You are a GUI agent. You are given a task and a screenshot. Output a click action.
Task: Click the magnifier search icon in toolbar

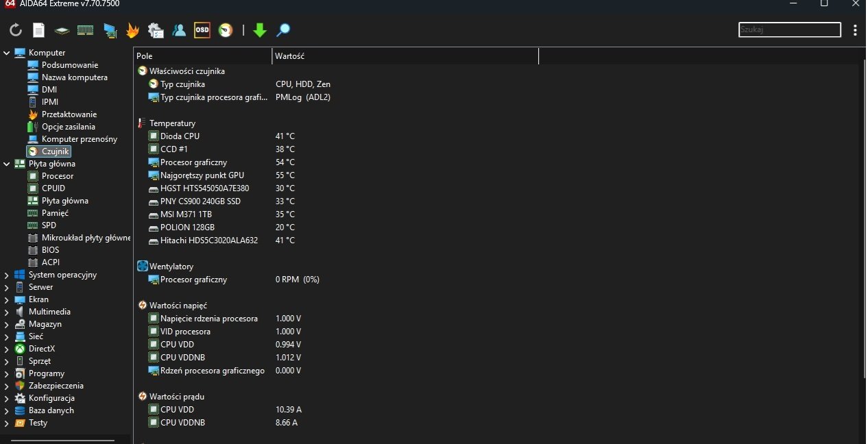(x=283, y=30)
